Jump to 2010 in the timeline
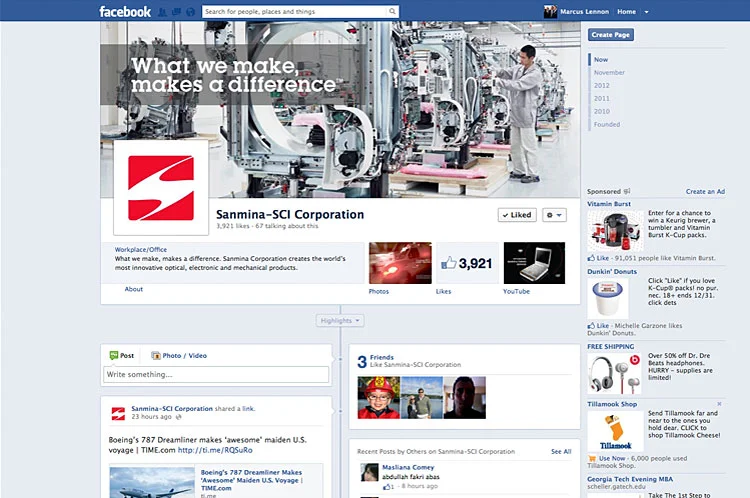The width and height of the screenshot is (750, 498). click(602, 111)
